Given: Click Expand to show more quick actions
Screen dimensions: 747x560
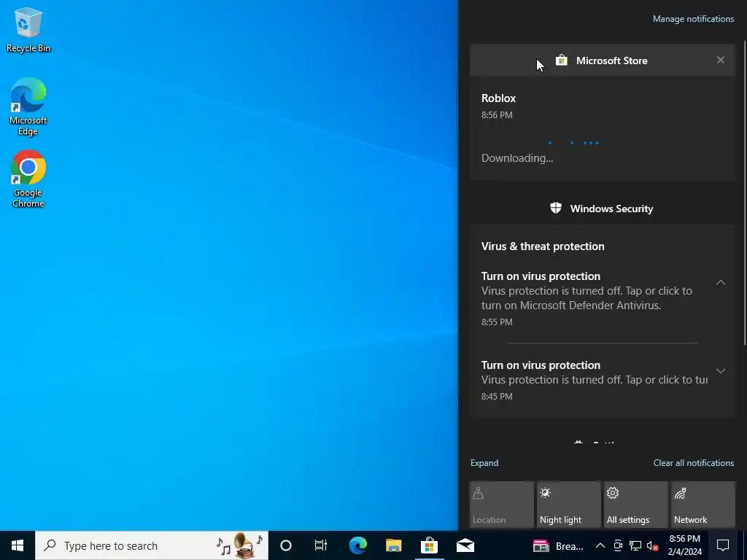Looking at the screenshot, I should 484,463.
